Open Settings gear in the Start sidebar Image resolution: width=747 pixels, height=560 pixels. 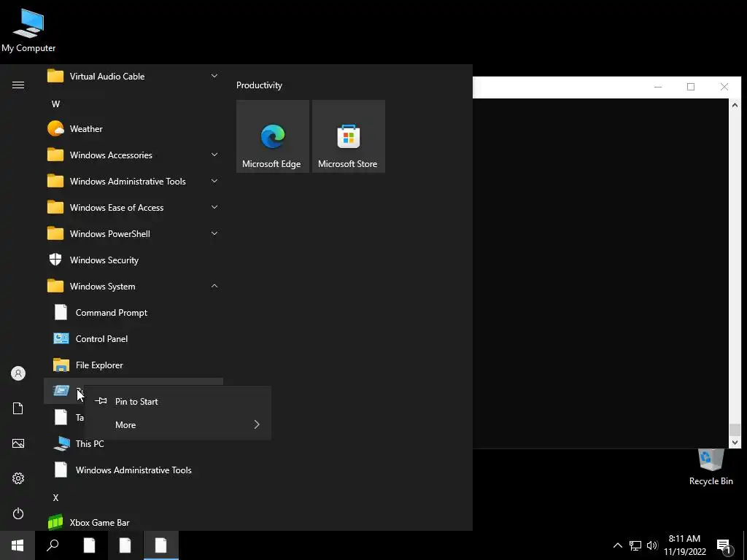18,478
